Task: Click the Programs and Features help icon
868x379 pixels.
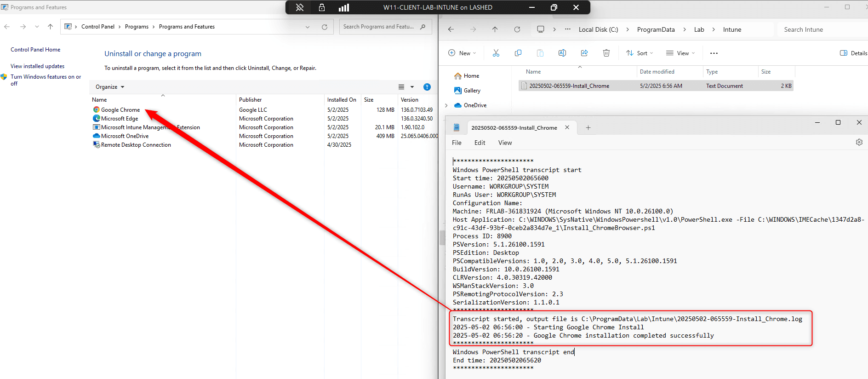Action: point(427,87)
